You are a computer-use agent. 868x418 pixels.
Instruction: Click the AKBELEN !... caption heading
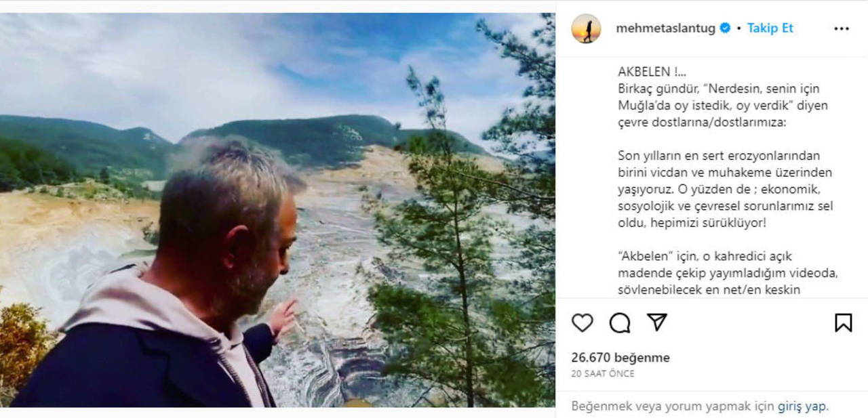pos(647,71)
